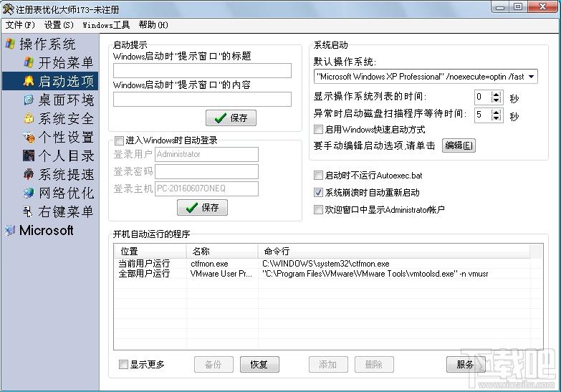Click the 网络优化 globe icon
The width and height of the screenshot is (561, 392).
pos(29,193)
